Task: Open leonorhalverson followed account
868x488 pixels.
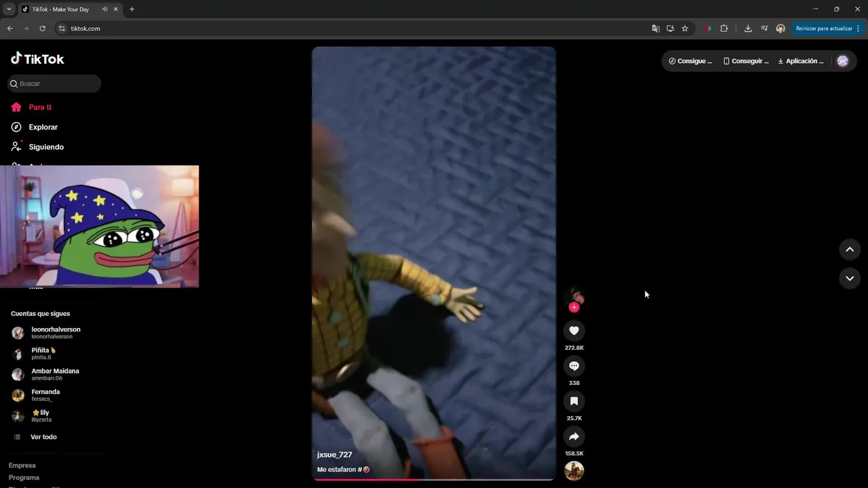Action: click(x=46, y=333)
